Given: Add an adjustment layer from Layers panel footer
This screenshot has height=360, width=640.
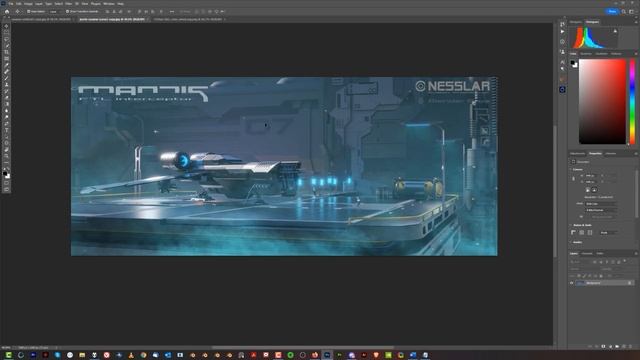Looking at the screenshot, I should (x=610, y=347).
